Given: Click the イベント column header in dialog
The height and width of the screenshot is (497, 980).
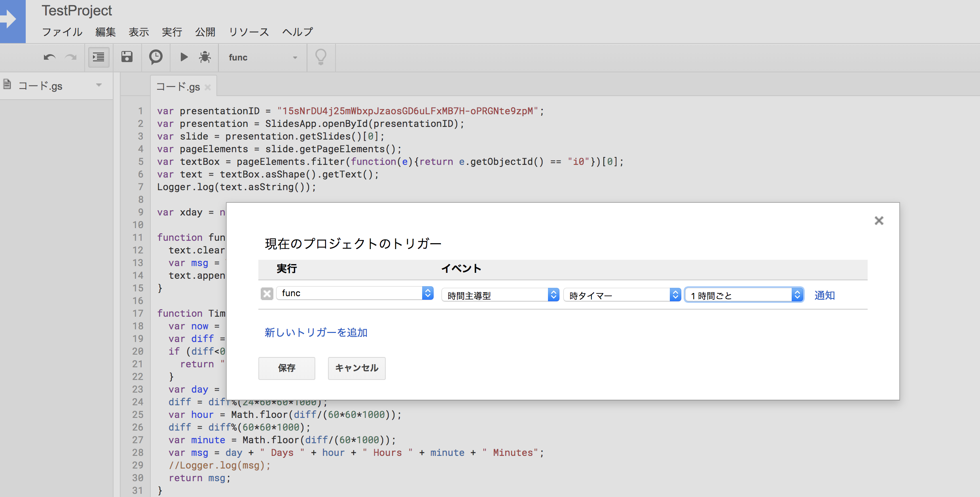Looking at the screenshot, I should click(x=461, y=269).
